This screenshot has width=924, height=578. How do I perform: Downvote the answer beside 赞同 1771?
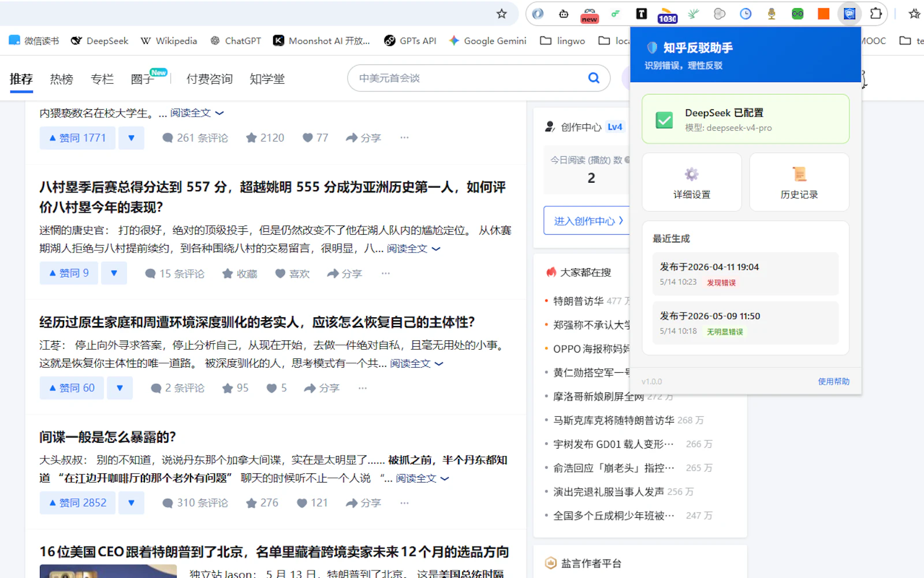point(131,138)
